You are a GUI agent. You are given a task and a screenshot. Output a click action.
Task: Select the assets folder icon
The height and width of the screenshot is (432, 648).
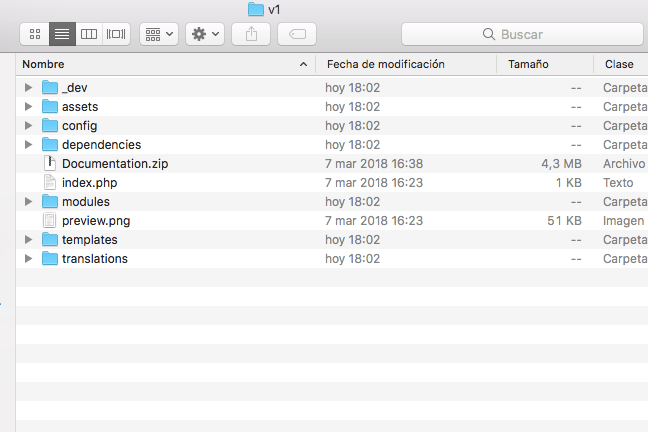[50, 106]
